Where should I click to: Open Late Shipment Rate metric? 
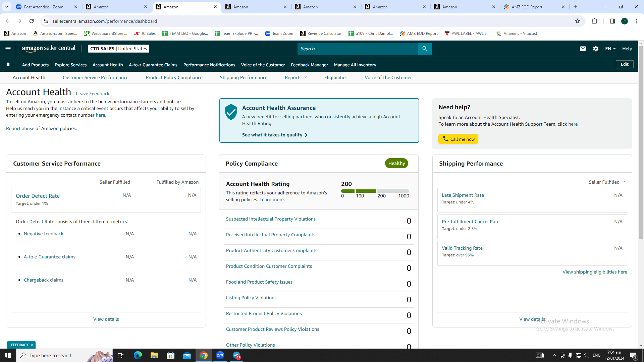(x=463, y=195)
